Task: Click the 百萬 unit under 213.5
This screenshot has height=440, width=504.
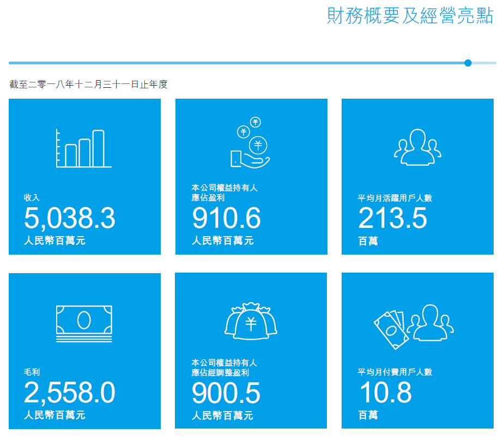Action: [x=368, y=241]
